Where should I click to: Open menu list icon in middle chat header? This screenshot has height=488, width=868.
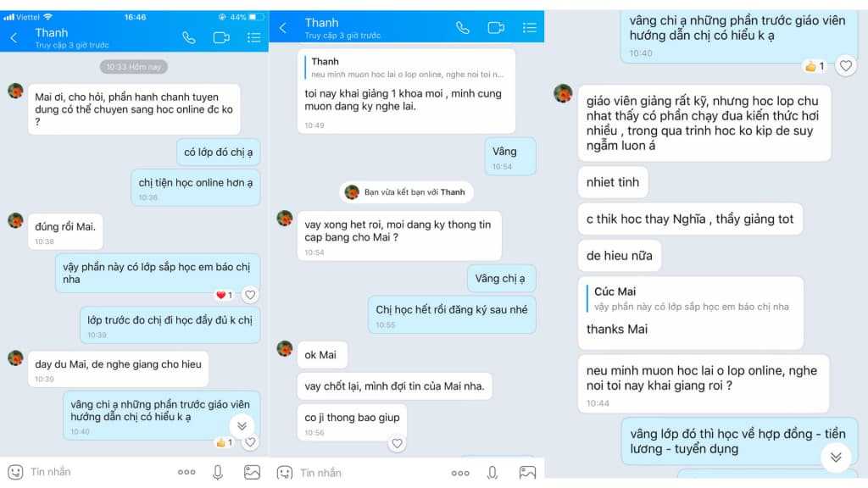(x=530, y=28)
